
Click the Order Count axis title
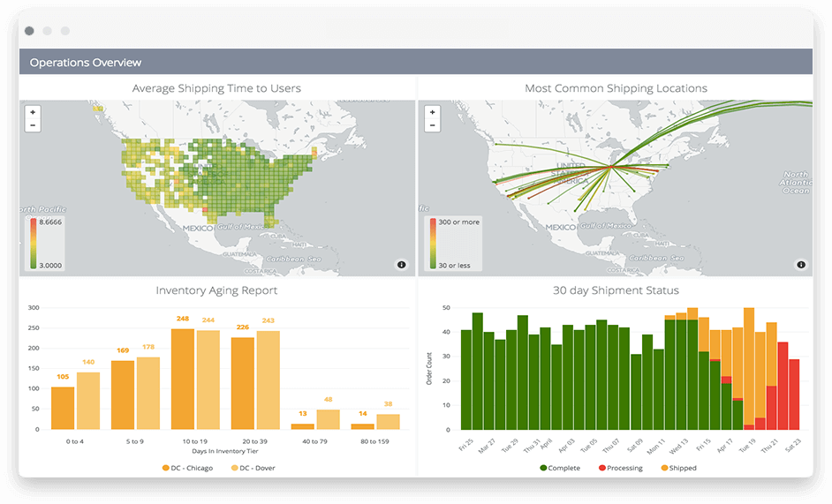(429, 368)
